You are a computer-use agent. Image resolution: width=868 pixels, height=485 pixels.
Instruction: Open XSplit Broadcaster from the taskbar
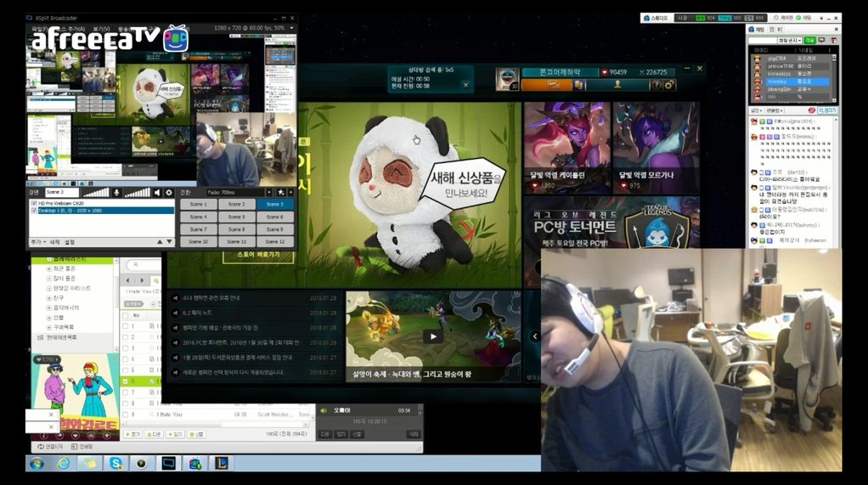pyautogui.click(x=168, y=464)
